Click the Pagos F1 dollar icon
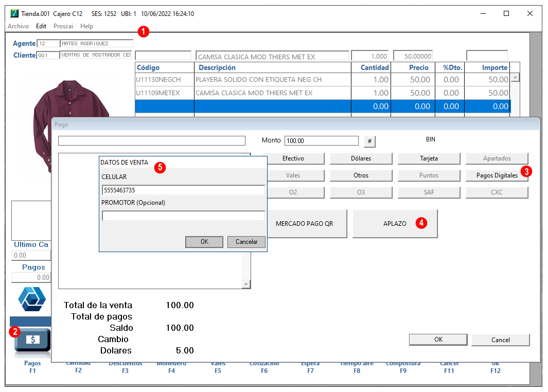548x392 pixels. [x=32, y=340]
